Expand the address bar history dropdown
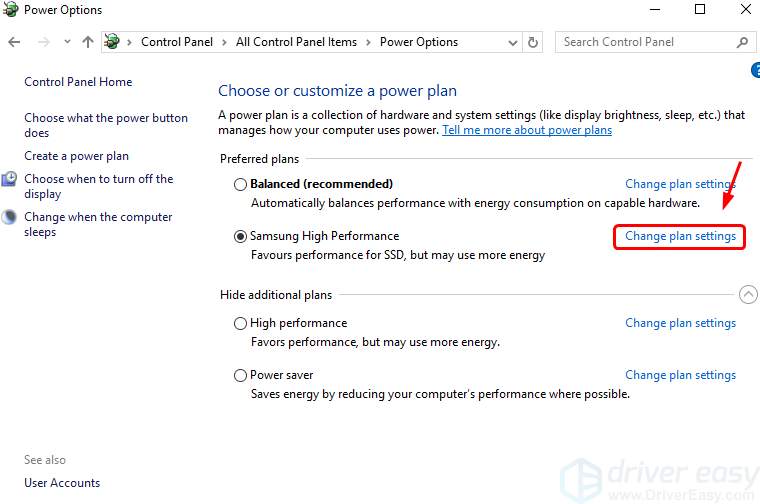The height and width of the screenshot is (504, 760). pyautogui.click(x=513, y=43)
